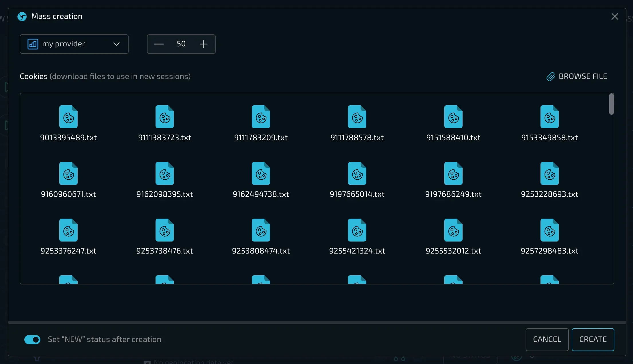The height and width of the screenshot is (364, 633).
Task: Click the count field showing 50
Action: (x=181, y=44)
